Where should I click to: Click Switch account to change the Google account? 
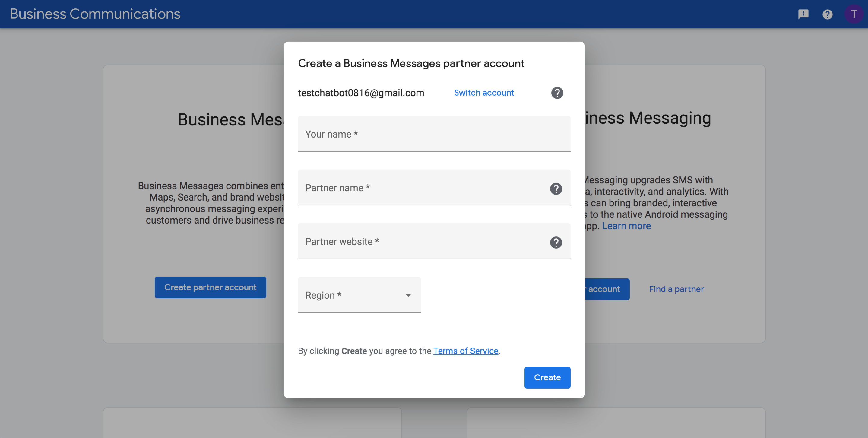point(484,93)
